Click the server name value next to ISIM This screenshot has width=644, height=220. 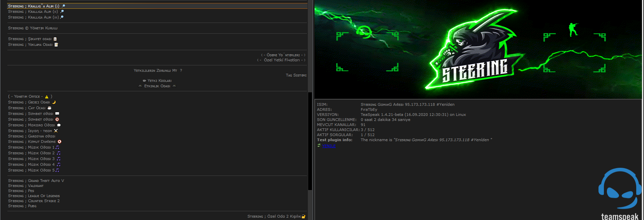(x=408, y=105)
